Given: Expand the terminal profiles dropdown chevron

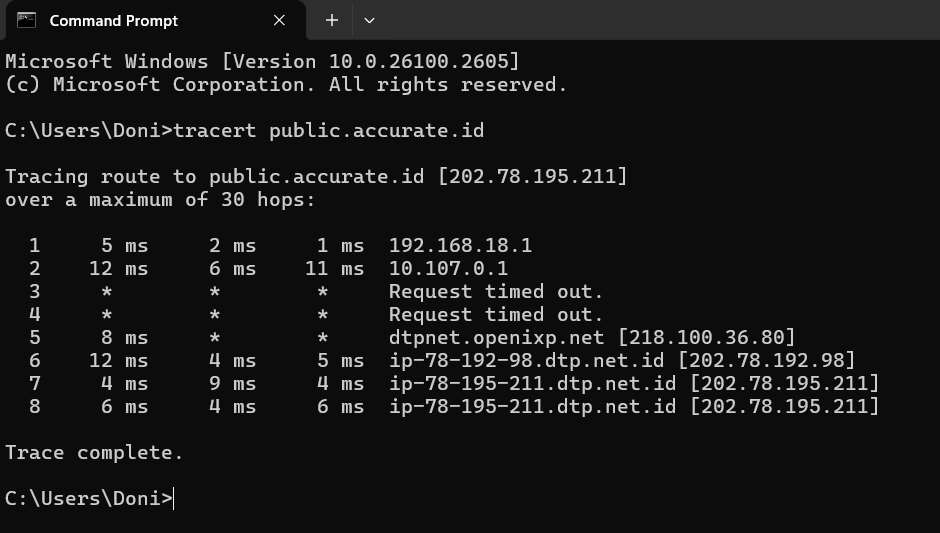Looking at the screenshot, I should pos(369,20).
